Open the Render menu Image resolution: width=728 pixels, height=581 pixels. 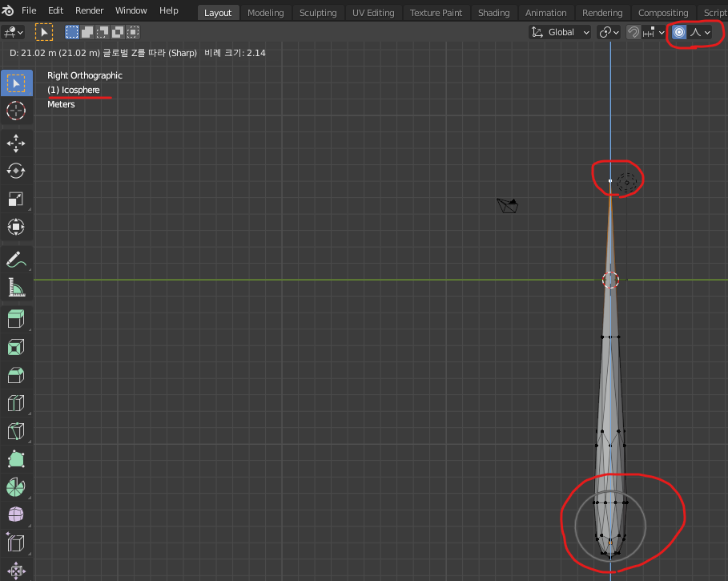[x=89, y=10]
